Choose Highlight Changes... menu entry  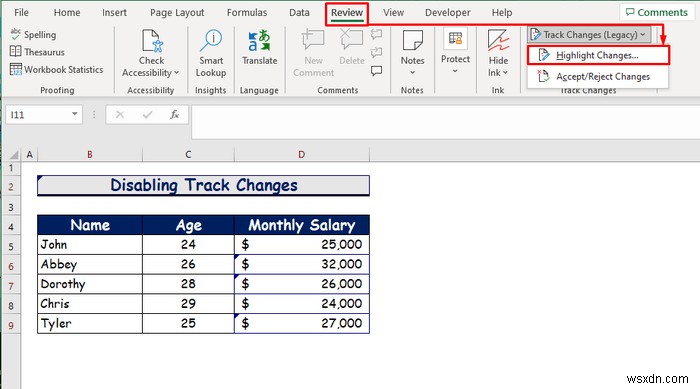pos(598,55)
